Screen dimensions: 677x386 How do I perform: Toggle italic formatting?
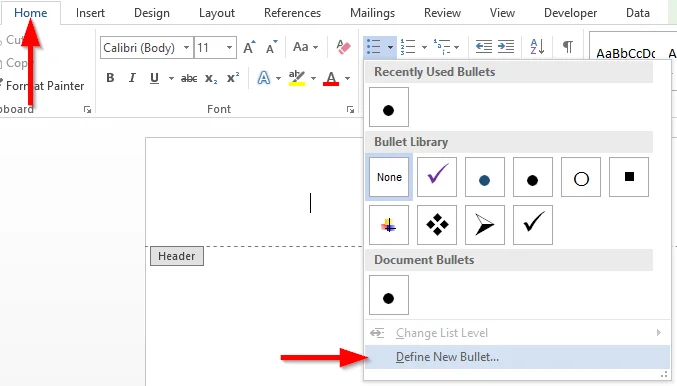132,78
